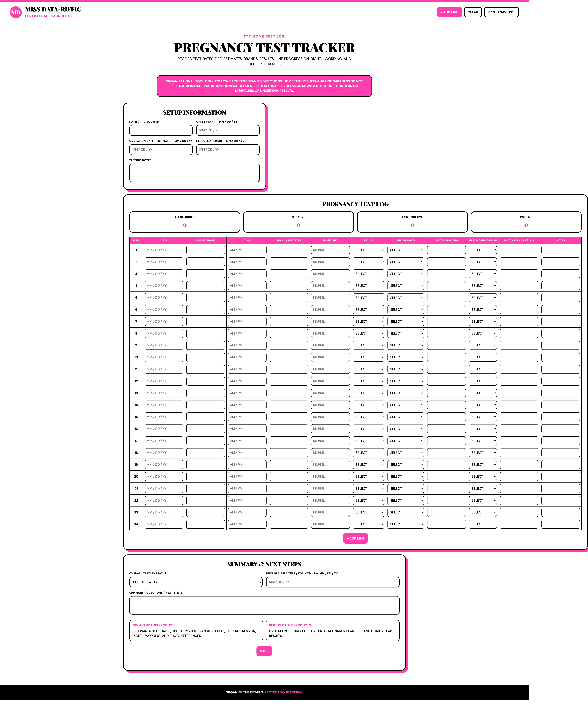The height and width of the screenshot is (708, 588).
Task: Open Result dropdown in row 24
Action: point(369,524)
